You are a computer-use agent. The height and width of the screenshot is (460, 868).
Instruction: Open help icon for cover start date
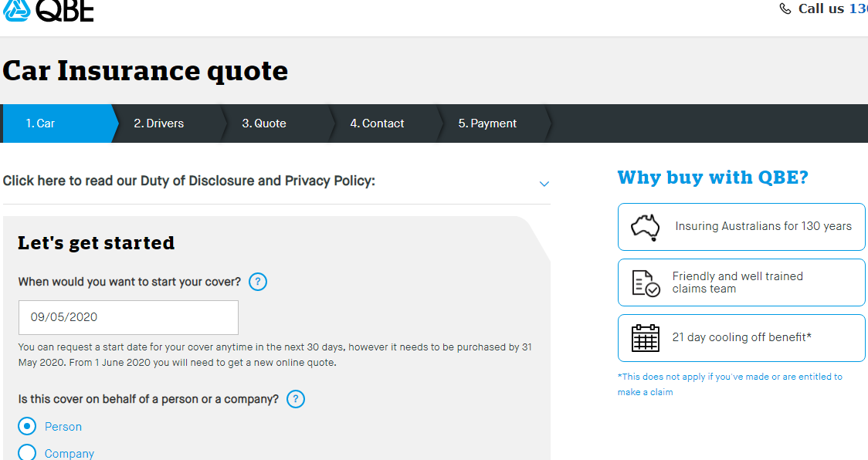coord(257,282)
